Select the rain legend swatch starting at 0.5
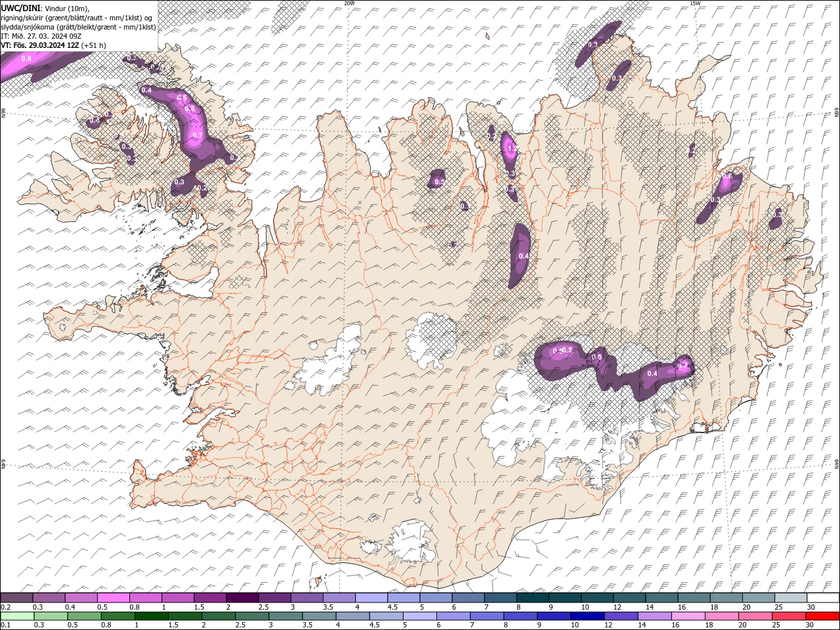The width and height of the screenshot is (840, 630). (x=84, y=616)
